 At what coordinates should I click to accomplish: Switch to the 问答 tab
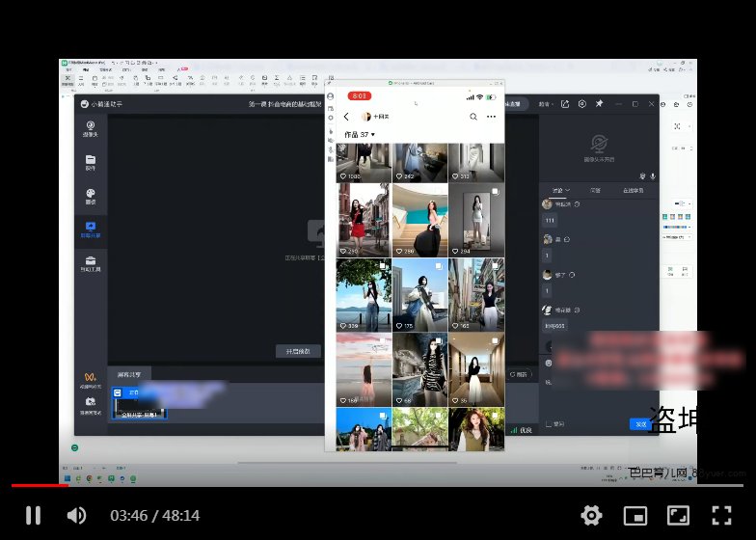click(x=595, y=191)
